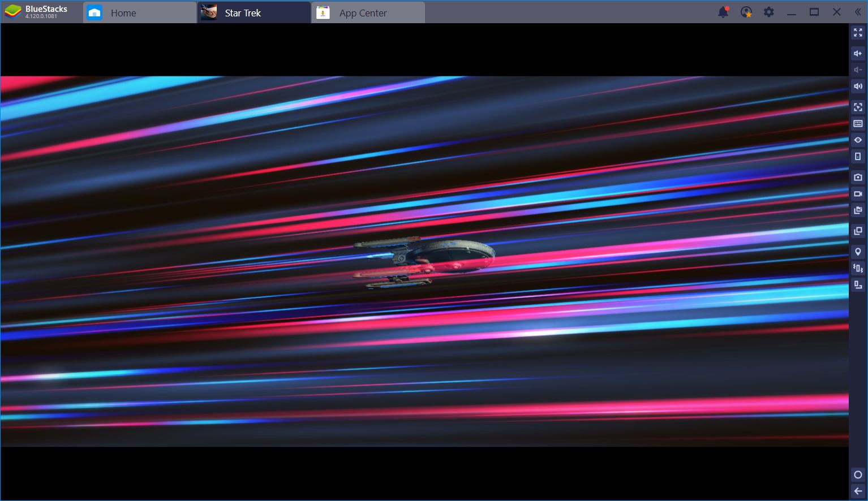This screenshot has width=868, height=501.
Task: Click the starship in the warp animation
Action: [x=424, y=262]
